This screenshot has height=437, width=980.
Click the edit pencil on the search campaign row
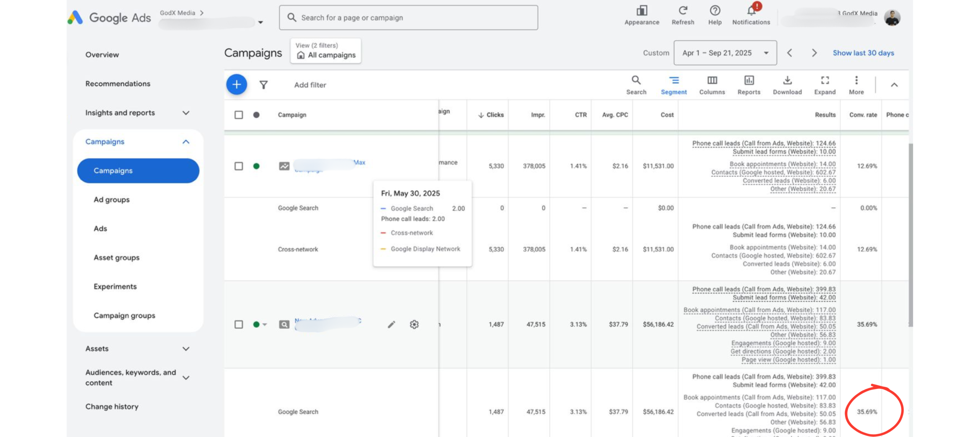click(391, 324)
